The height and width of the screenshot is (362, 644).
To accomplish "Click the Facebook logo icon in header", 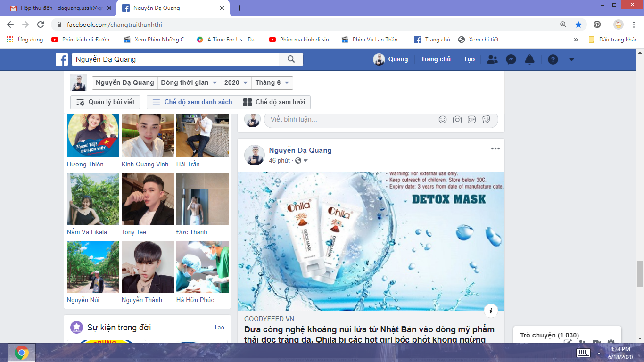I will (62, 59).
